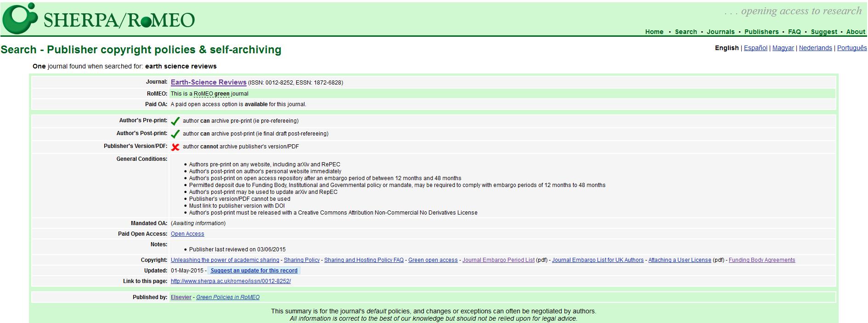Click the RoMEO green definition term
This screenshot has height=323, width=868.
coord(211,94)
